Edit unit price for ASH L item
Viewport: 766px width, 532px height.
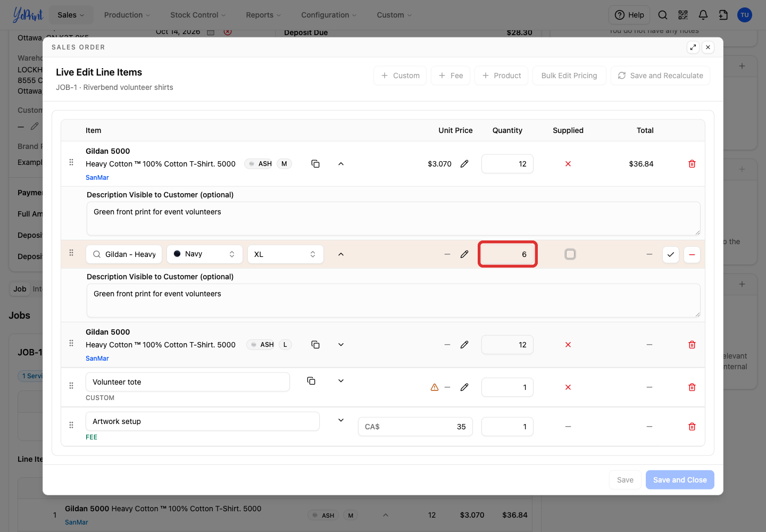pyautogui.click(x=464, y=345)
